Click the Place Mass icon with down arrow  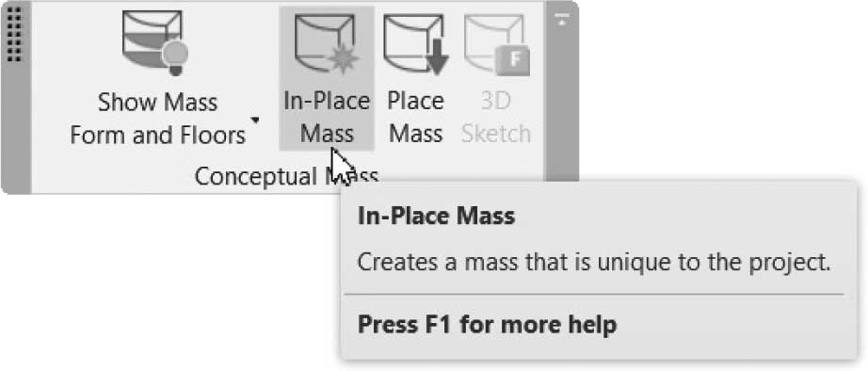click(x=416, y=44)
